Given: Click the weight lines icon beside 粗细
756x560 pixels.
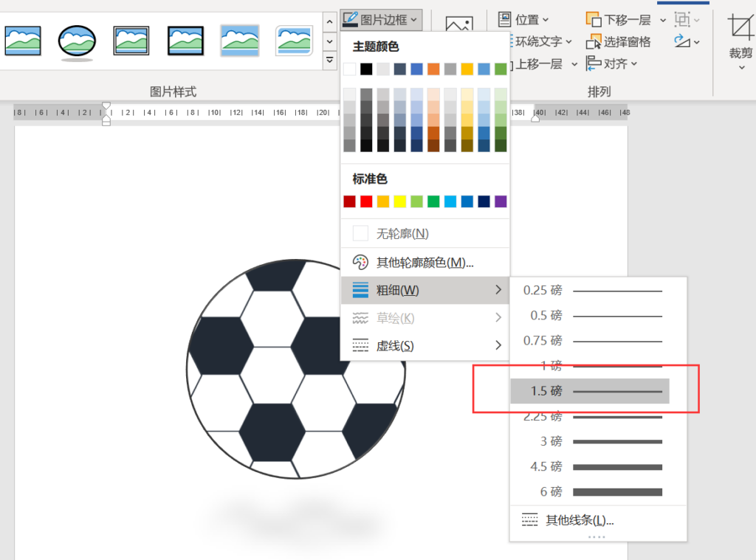Looking at the screenshot, I should (360, 290).
